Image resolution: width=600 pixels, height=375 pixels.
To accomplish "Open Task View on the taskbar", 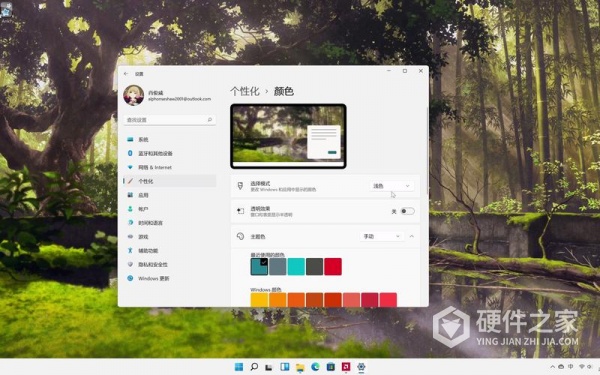I will pyautogui.click(x=269, y=367).
